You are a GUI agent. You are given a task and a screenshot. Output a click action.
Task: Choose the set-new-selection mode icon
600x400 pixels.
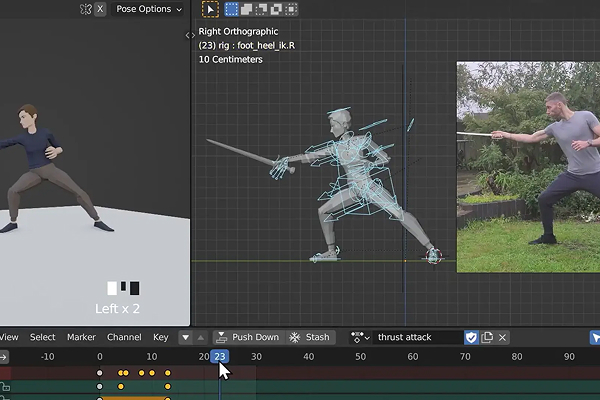pyautogui.click(x=232, y=9)
